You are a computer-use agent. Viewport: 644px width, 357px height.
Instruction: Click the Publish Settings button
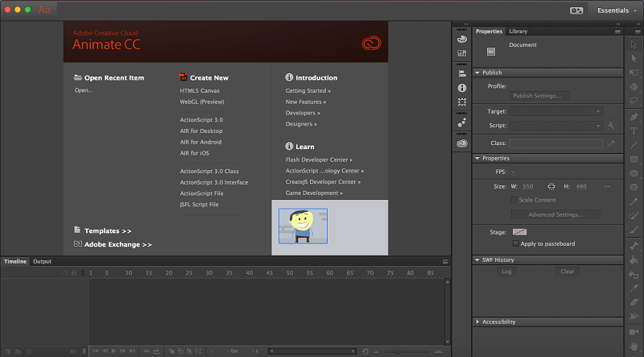tap(539, 96)
